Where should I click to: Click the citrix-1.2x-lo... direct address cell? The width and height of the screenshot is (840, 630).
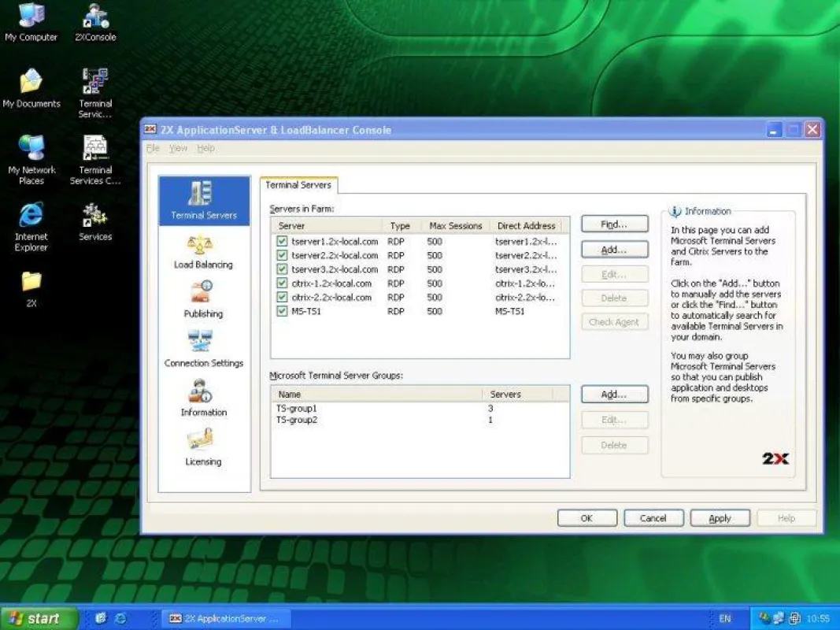(525, 283)
